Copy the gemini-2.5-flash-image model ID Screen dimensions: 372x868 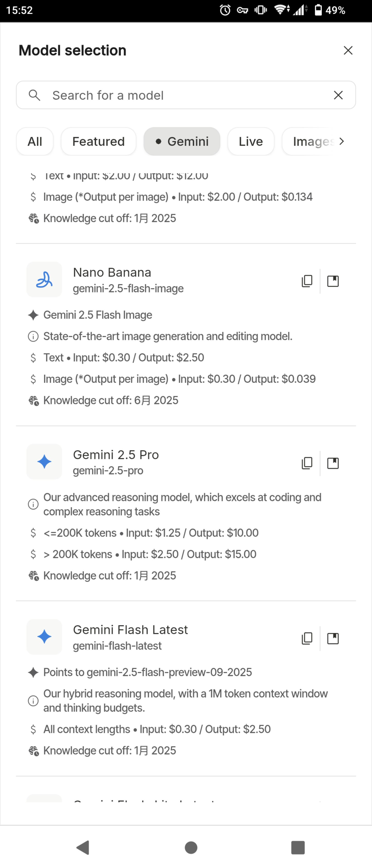point(307,281)
